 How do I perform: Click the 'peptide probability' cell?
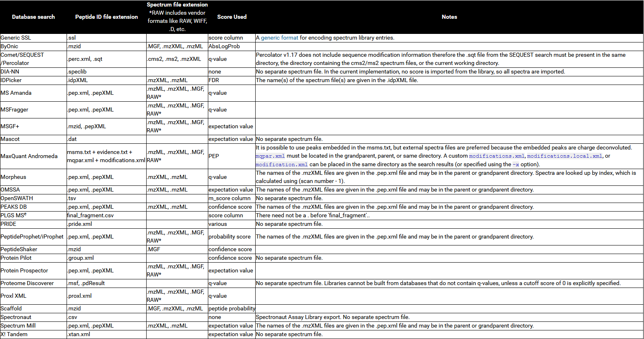232,308
